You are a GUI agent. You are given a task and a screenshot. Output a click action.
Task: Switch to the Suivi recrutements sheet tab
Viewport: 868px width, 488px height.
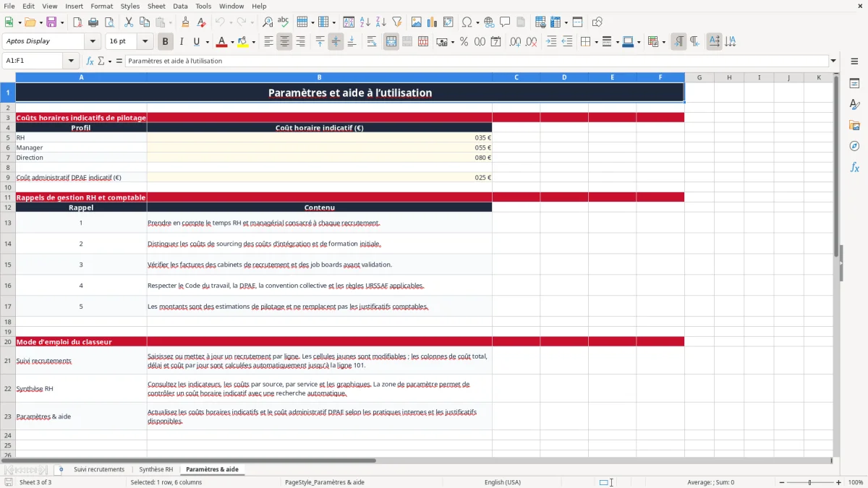pos(99,469)
